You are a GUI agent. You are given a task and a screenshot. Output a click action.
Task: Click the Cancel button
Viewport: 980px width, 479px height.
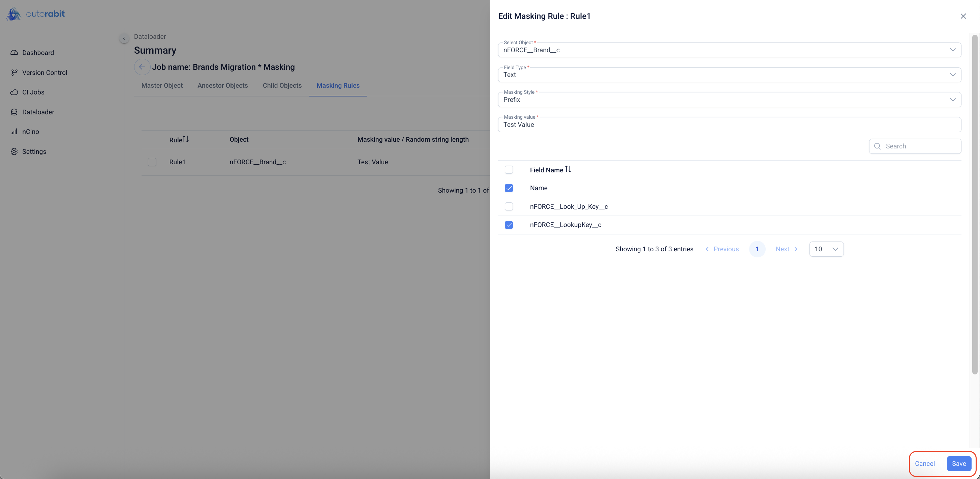click(924, 463)
